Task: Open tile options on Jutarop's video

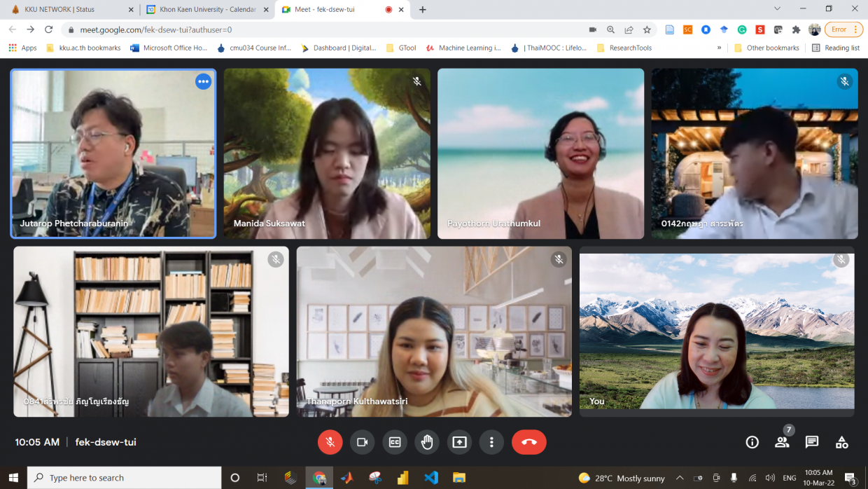Action: point(203,81)
